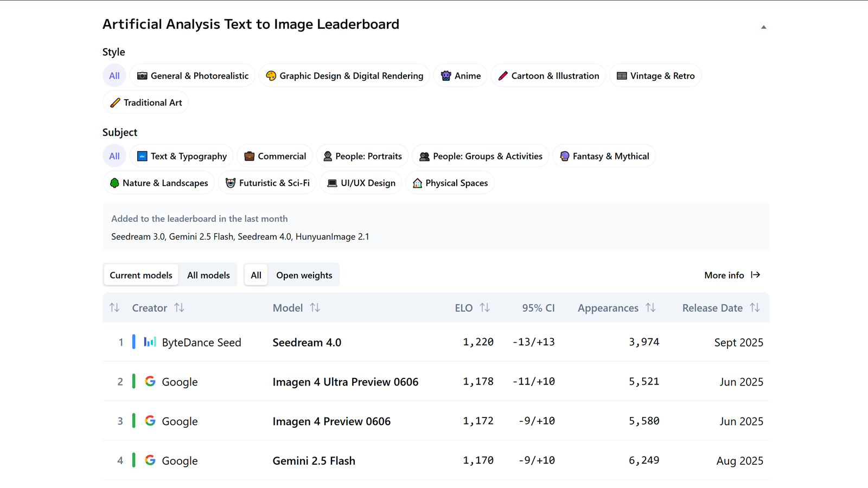
Task: Filter by UI/UX Design subject
Action: coord(361,183)
